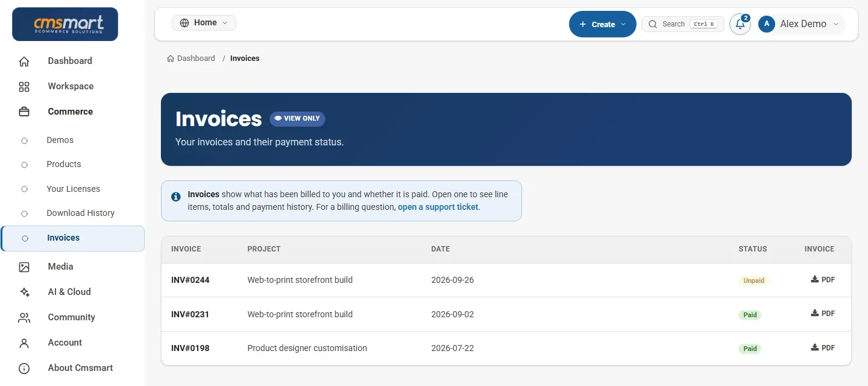Click the Account person icon
The height and width of the screenshot is (386, 868).
coord(24,343)
